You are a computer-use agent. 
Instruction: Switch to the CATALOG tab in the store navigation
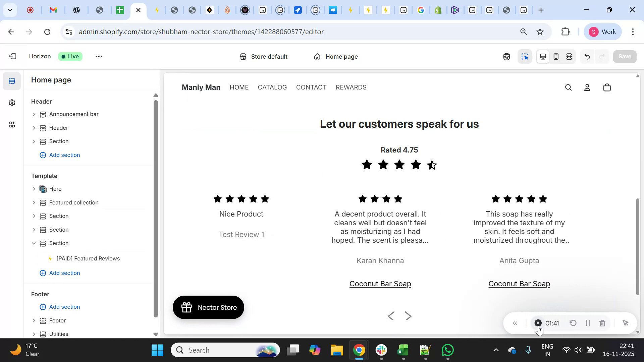[272, 87]
